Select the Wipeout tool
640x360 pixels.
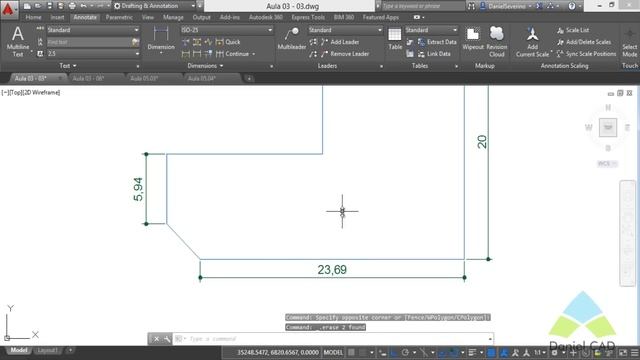click(x=473, y=39)
